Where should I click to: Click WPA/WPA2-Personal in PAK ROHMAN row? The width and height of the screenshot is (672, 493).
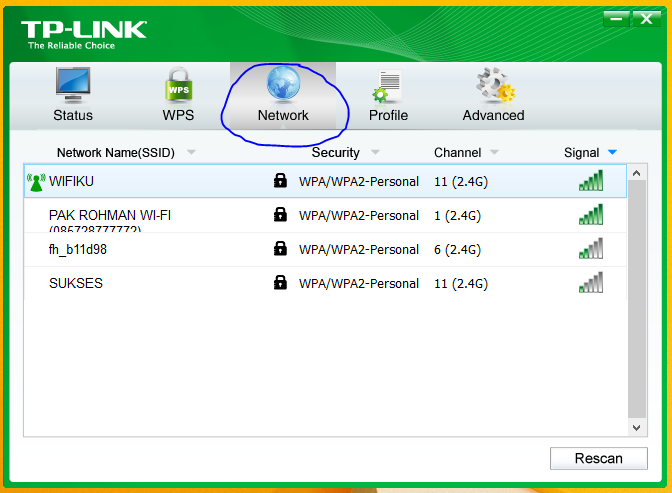click(x=359, y=216)
